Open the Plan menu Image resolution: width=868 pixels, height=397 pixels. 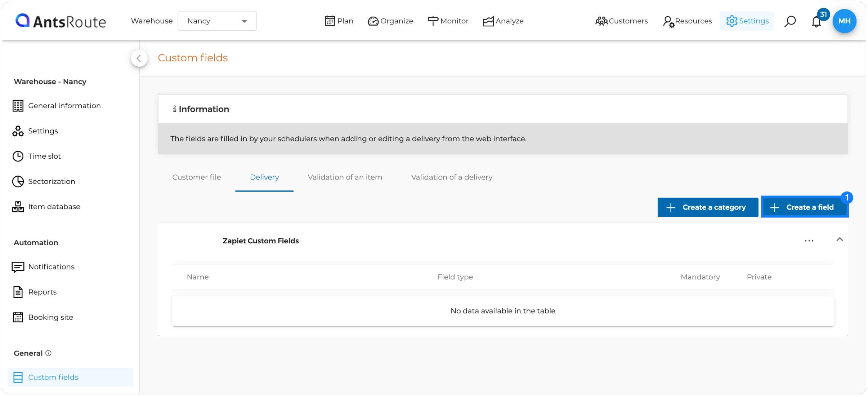click(339, 21)
